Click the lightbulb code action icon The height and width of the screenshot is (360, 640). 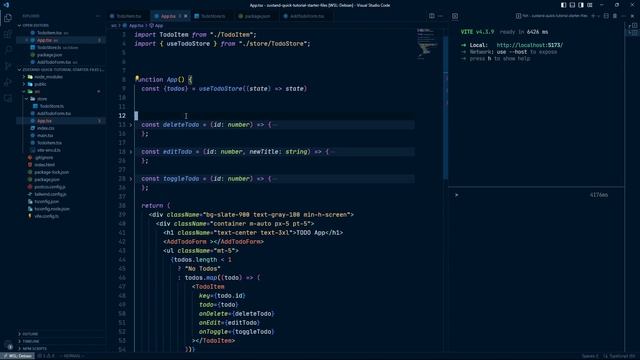137,78
